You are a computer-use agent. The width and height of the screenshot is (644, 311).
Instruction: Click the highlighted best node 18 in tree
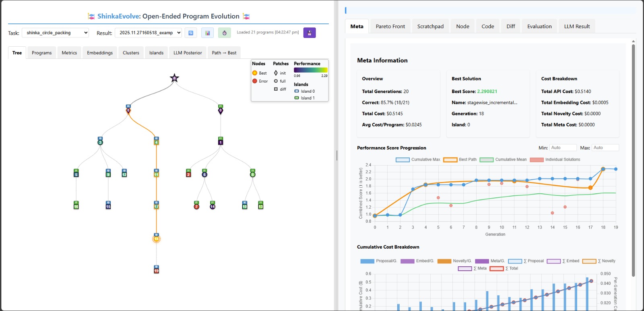click(156, 238)
